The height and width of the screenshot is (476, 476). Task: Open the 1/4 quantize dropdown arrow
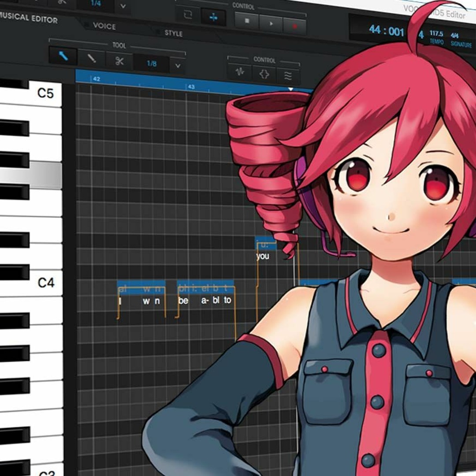(x=123, y=6)
